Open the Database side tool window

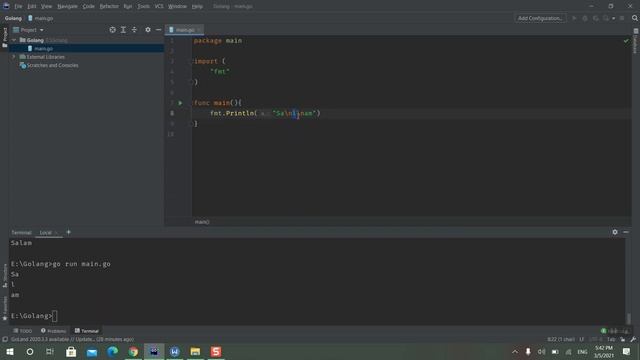point(636,41)
